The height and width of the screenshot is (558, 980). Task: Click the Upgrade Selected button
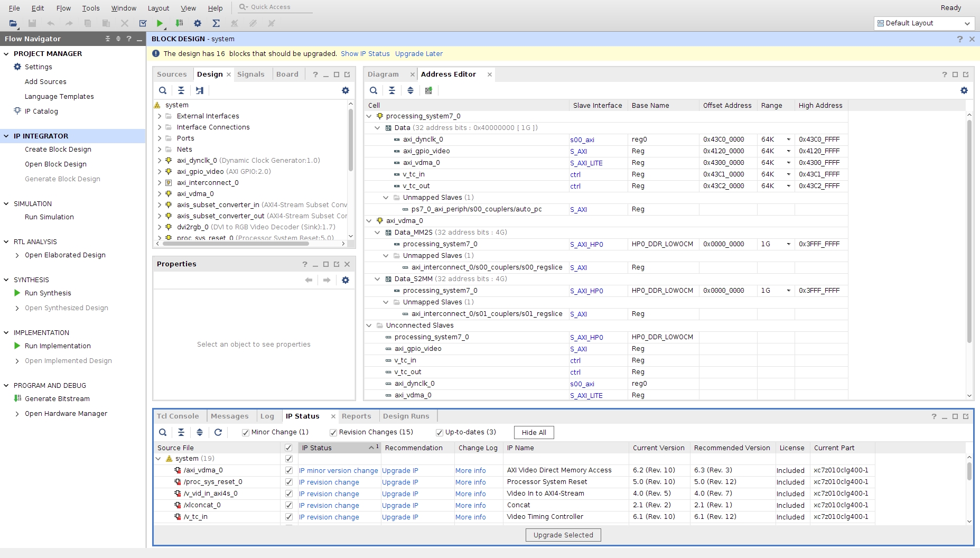[563, 535]
